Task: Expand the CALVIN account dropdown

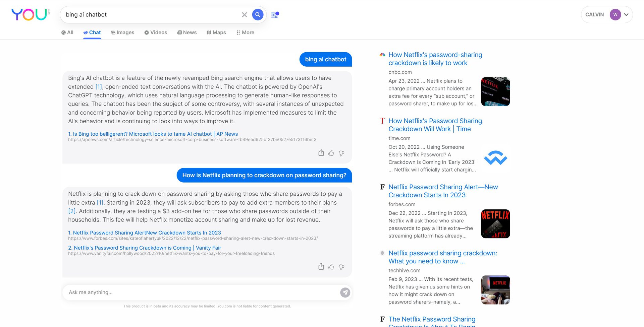Action: (626, 15)
